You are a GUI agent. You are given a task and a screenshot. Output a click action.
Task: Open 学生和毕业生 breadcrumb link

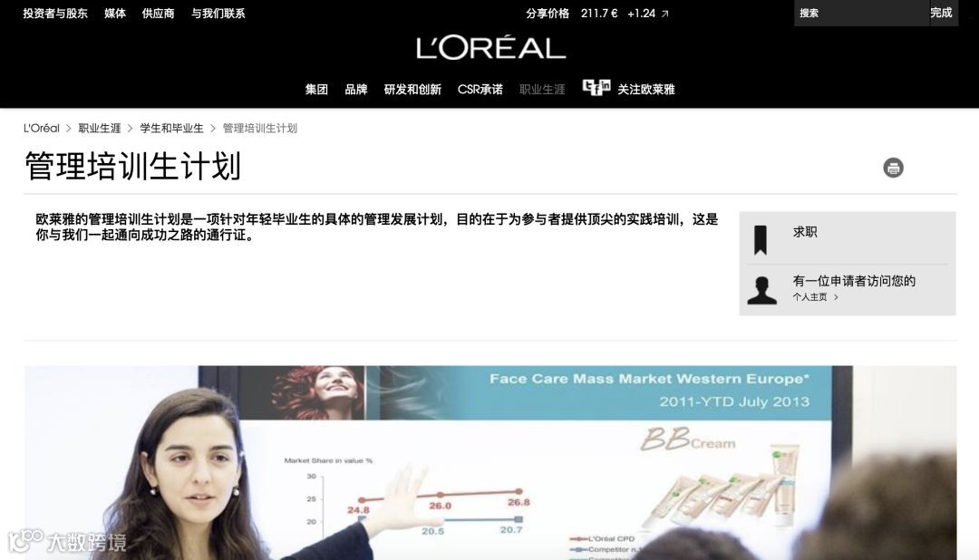point(171,128)
